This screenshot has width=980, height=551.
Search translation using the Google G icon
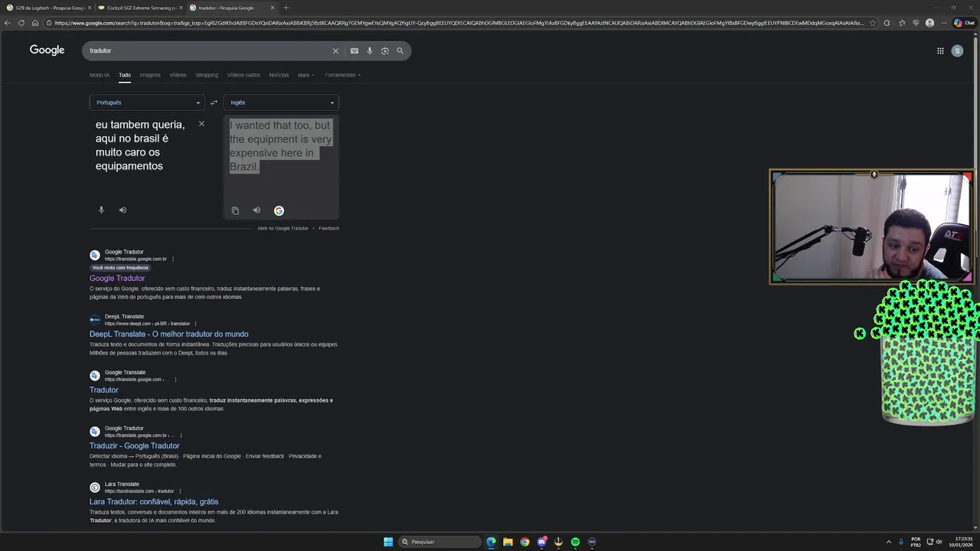click(279, 210)
